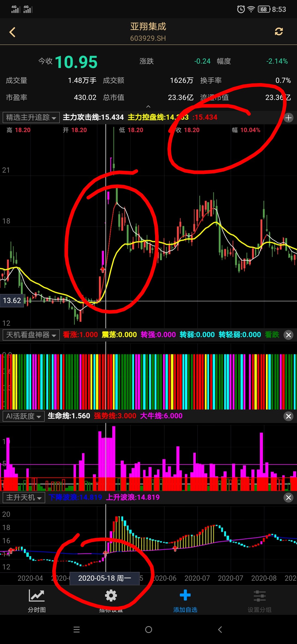Viewport: 297px width, 644px height.
Task: Tap 添加自选 to add to watchlist
Action: click(185, 600)
